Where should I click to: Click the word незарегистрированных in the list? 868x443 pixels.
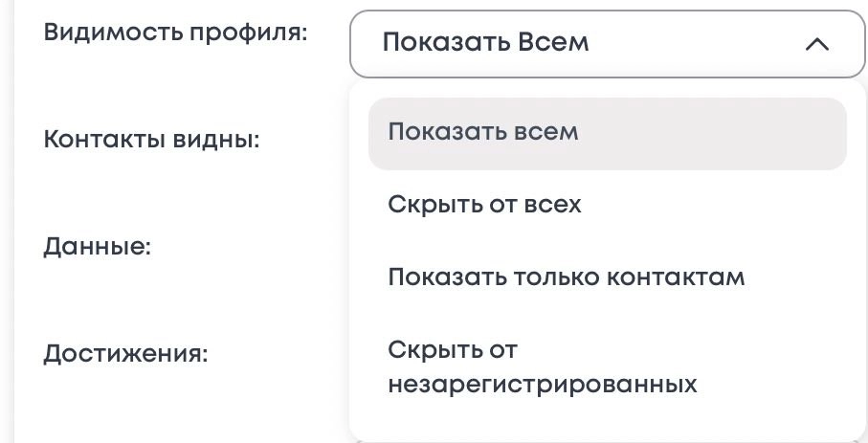pos(542,385)
